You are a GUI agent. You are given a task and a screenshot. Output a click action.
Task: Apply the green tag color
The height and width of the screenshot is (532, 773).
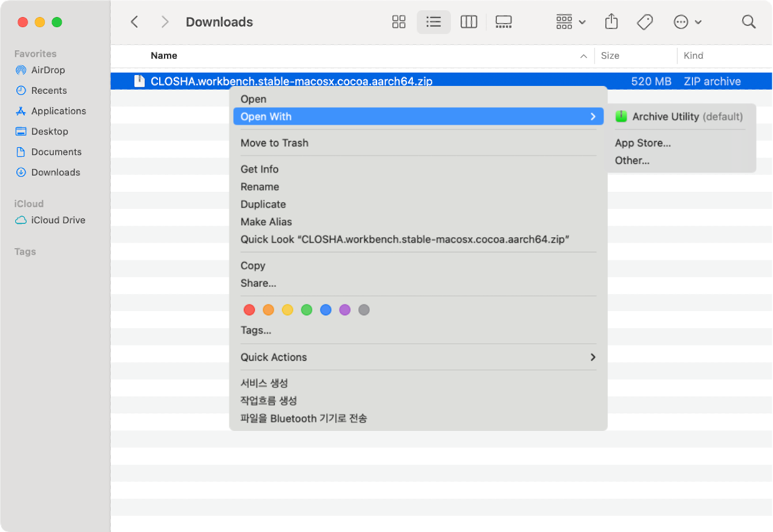[307, 310]
